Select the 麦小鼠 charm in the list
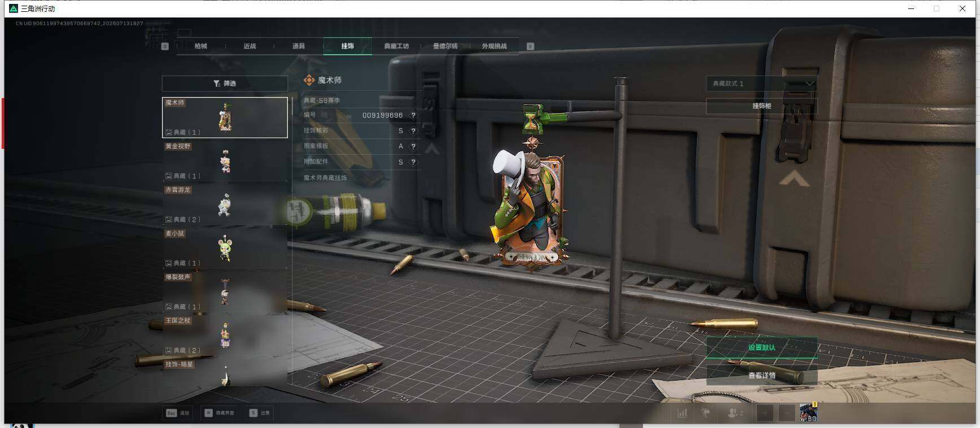This screenshot has width=980, height=428. click(x=225, y=248)
